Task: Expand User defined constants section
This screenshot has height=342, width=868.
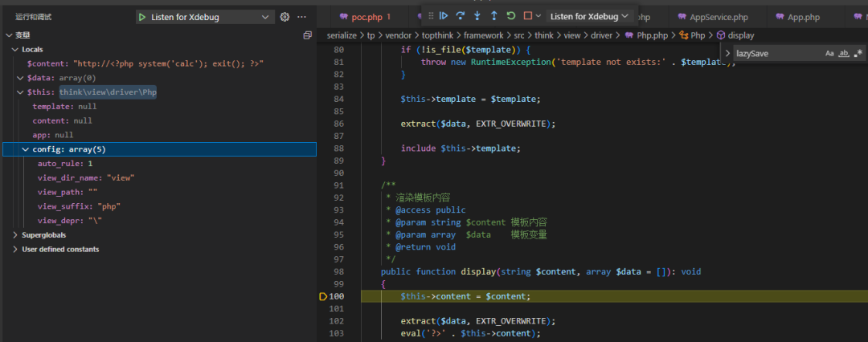Action: (x=59, y=250)
